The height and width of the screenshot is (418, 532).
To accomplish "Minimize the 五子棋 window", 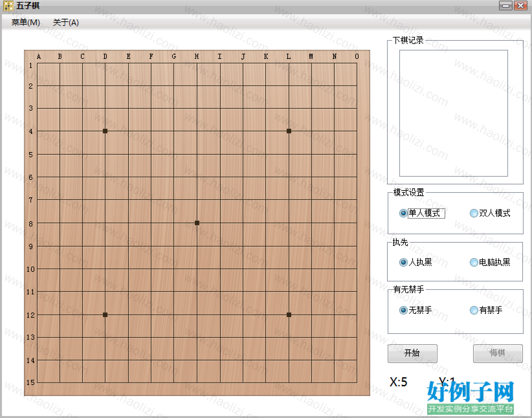I will tap(505, 5).
